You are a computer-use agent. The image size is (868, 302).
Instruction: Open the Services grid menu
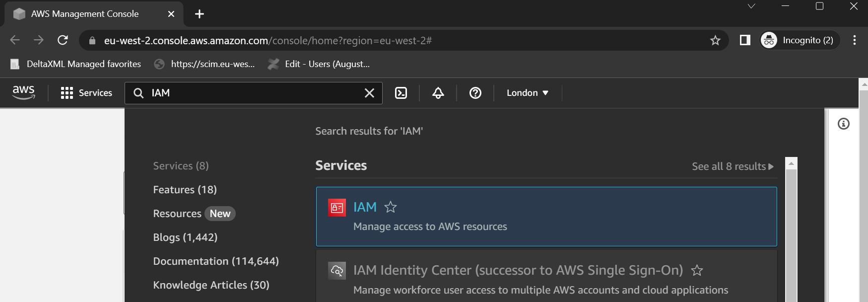point(86,93)
